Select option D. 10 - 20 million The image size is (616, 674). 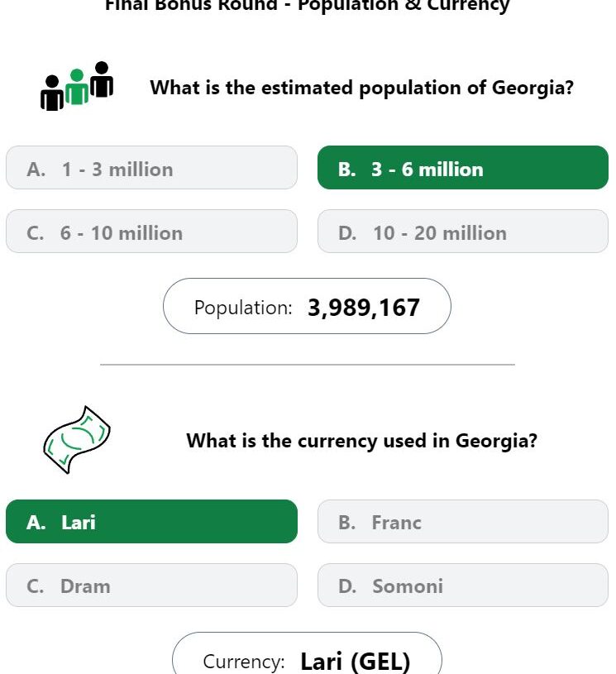coord(463,232)
